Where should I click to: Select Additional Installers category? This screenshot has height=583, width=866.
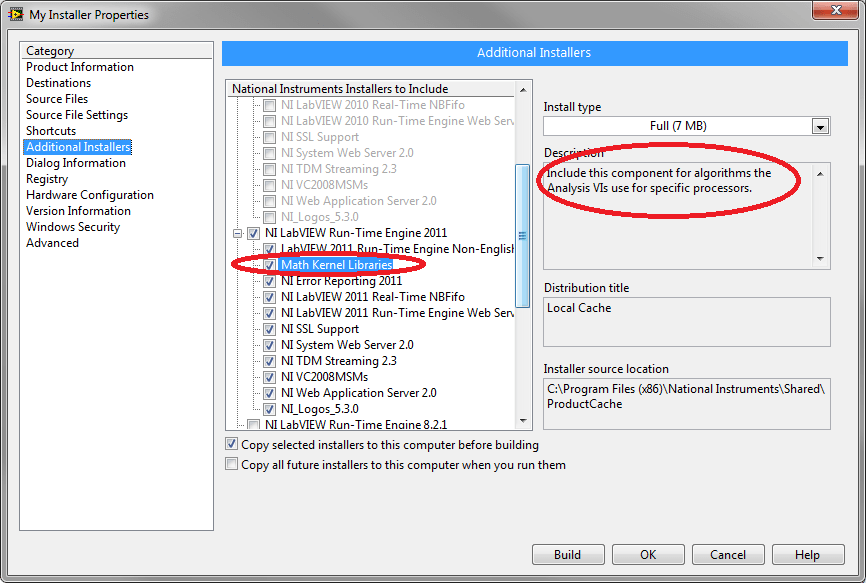click(x=78, y=147)
